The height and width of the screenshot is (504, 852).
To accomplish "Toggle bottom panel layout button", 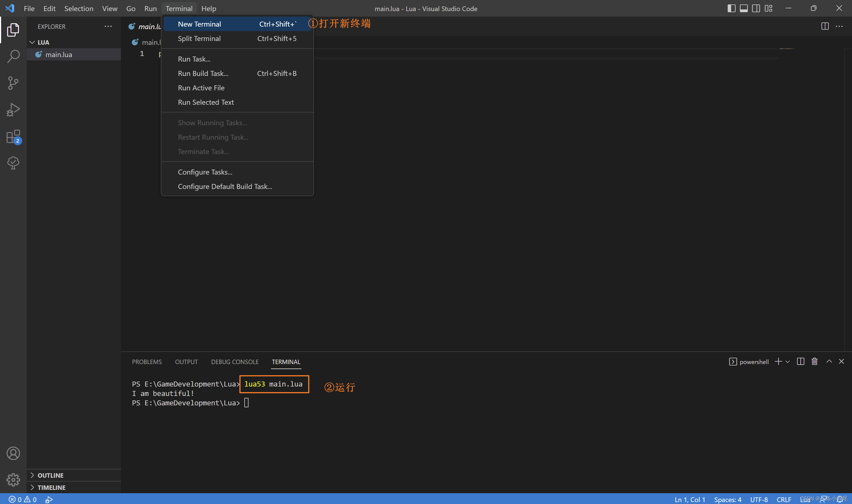I will (744, 9).
